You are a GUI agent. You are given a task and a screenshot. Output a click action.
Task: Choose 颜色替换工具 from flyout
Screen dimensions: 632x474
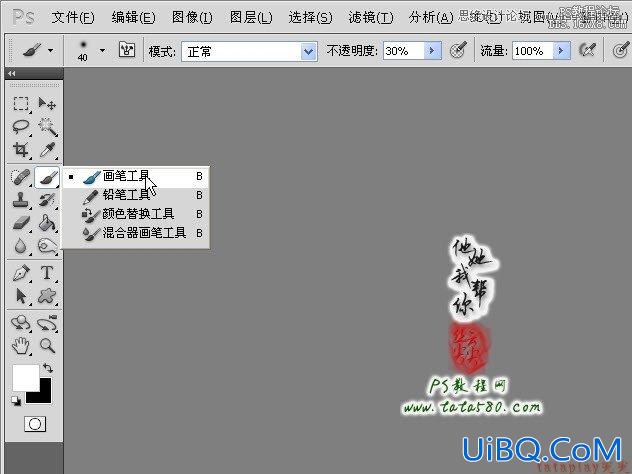tap(136, 214)
